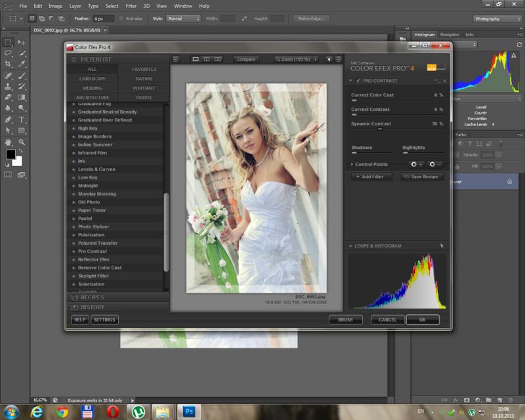Screen dimensions: 525x420
Task: Select the Pen tool in Photoshop
Action: pos(9,119)
